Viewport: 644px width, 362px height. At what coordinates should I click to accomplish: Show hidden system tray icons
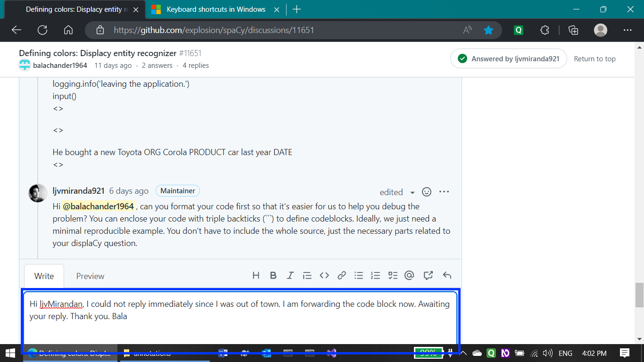tap(463, 353)
